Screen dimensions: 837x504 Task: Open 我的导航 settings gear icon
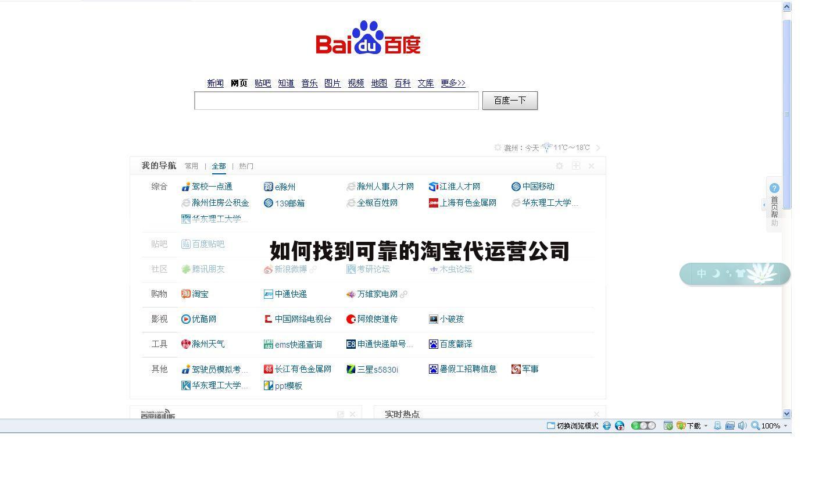coord(559,166)
